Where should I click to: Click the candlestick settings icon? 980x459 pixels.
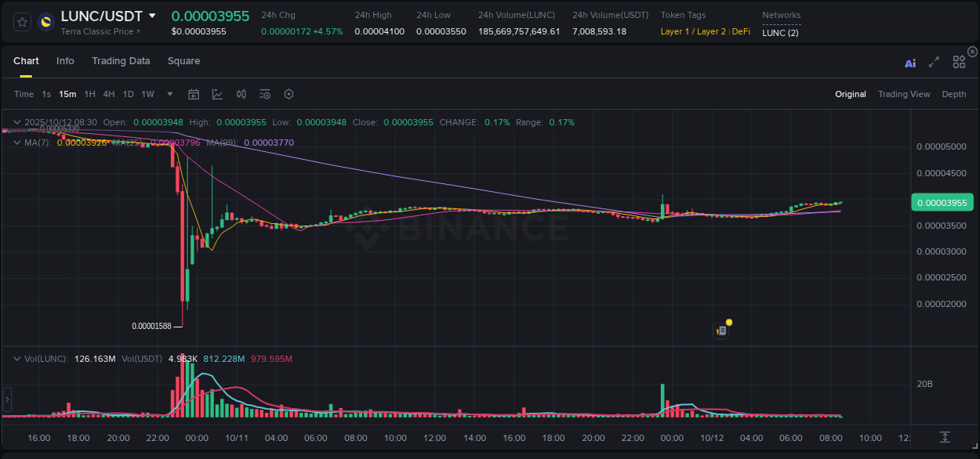[x=241, y=94]
